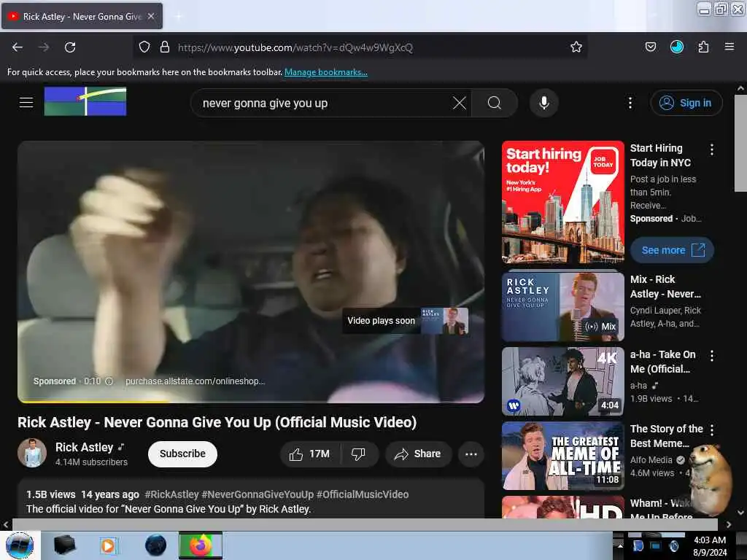The image size is (747, 560).
Task: Click the ad info icon beside 0:10
Action: (x=109, y=381)
